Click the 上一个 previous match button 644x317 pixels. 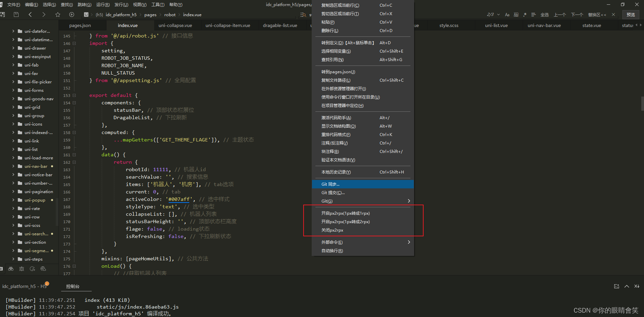pos(560,15)
